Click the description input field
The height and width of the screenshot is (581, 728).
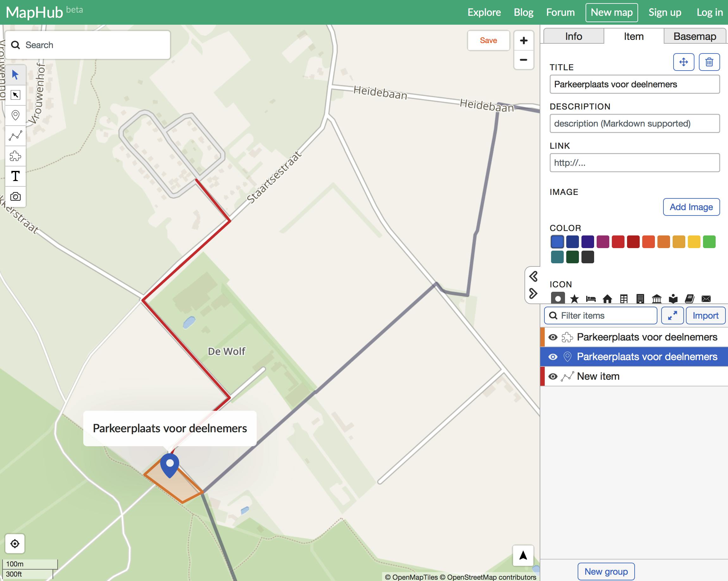pos(634,123)
